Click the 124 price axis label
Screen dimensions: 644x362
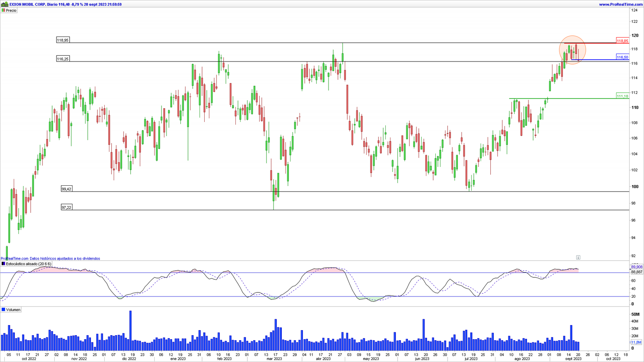point(634,10)
